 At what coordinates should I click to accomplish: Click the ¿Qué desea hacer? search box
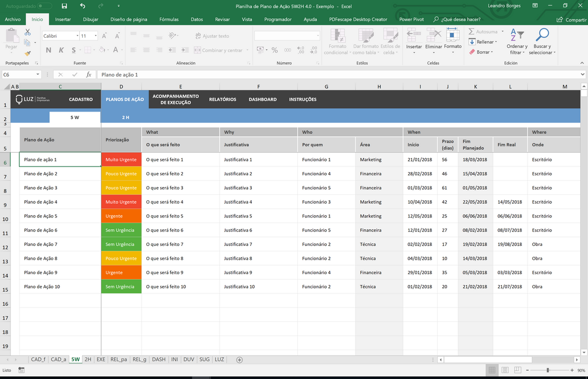[457, 19]
